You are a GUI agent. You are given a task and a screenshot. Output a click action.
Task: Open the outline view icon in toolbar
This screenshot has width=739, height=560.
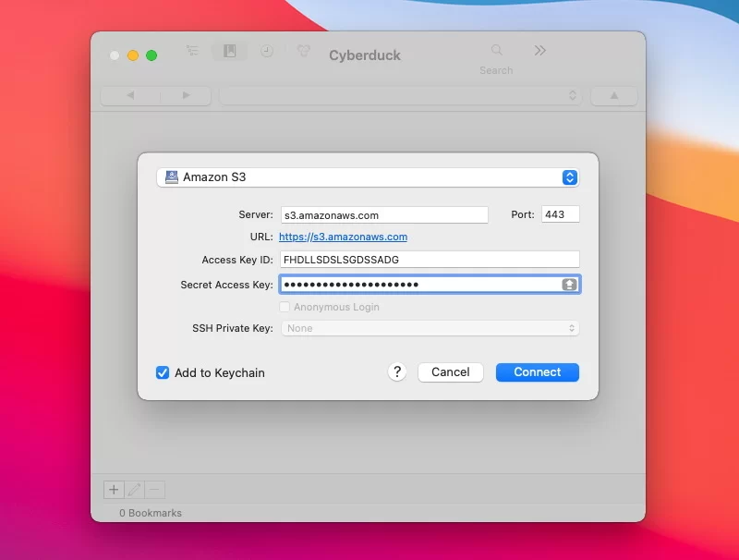[192, 51]
